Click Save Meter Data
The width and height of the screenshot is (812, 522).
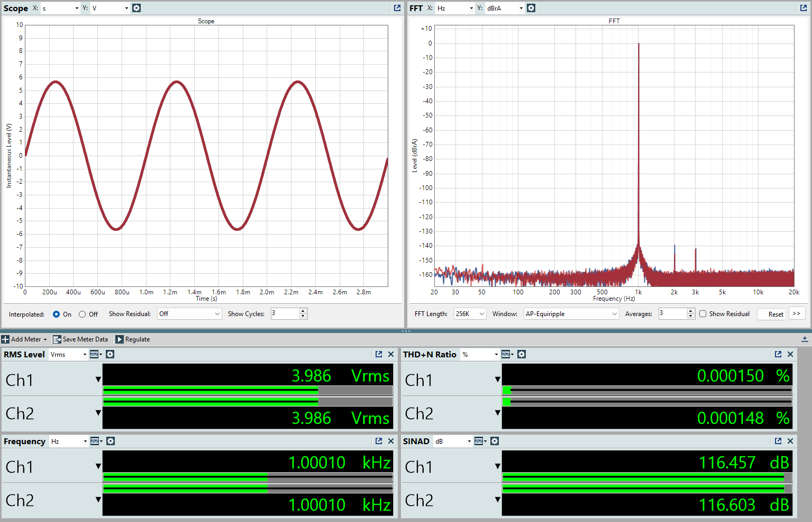click(80, 339)
